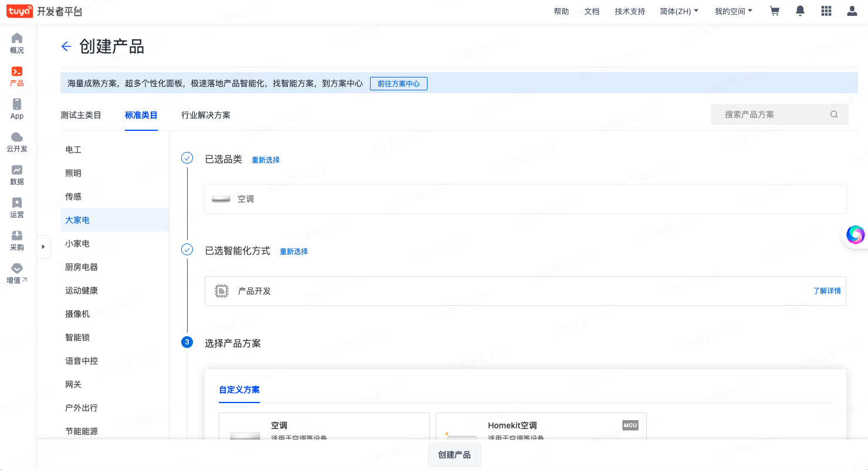The image size is (868, 470).
Task: Open the shopping cart icon
Action: (774, 11)
